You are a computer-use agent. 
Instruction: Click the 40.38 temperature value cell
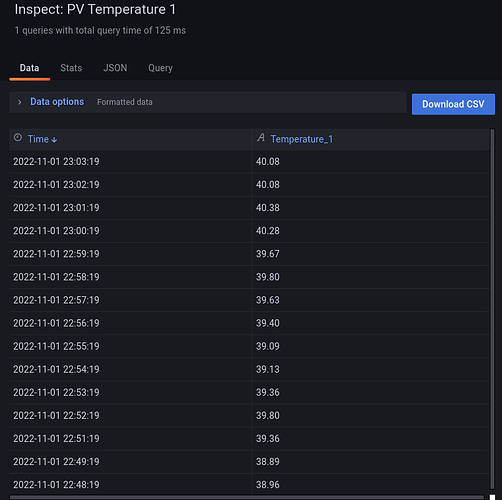coord(370,208)
